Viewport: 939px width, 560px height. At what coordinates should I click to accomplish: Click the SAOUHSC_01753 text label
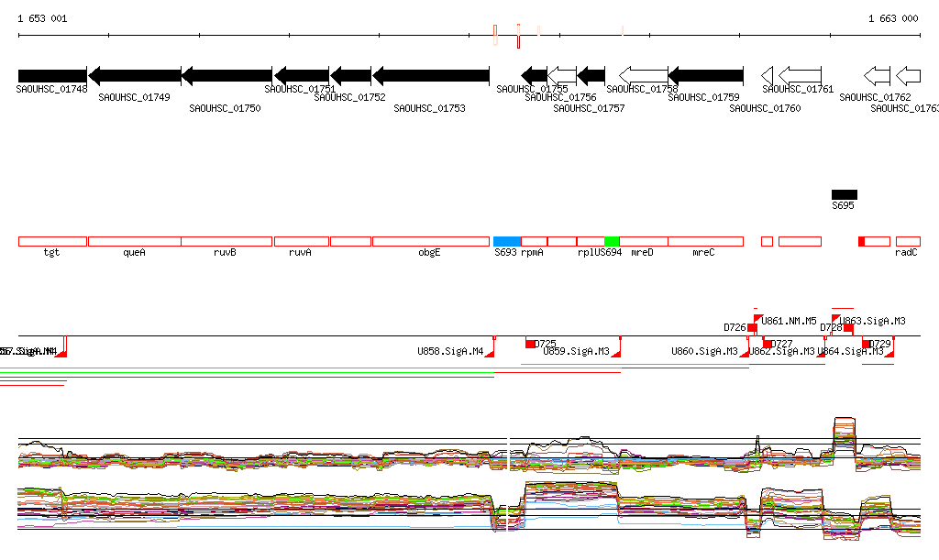429,108
